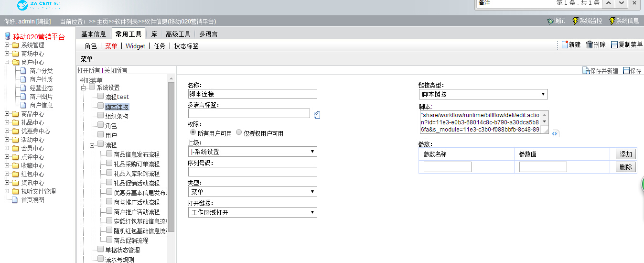
Task: Click the 添加 parameter button
Action: [x=626, y=154]
